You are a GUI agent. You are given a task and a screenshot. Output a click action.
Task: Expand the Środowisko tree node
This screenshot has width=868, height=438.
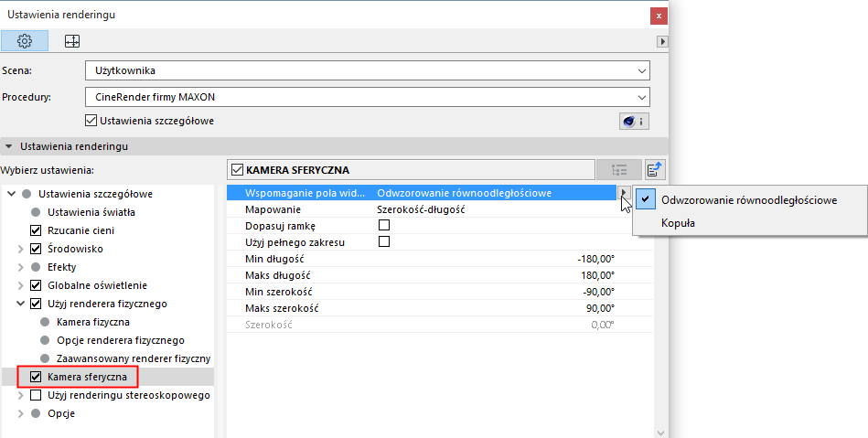(x=20, y=250)
